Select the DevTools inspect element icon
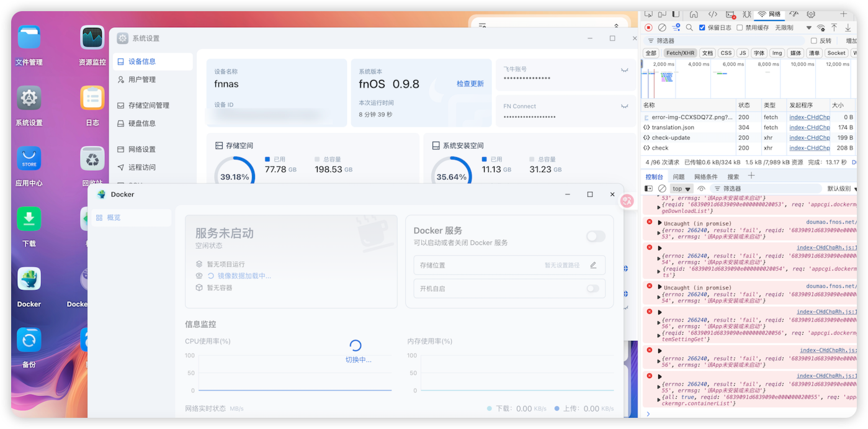 pos(648,14)
